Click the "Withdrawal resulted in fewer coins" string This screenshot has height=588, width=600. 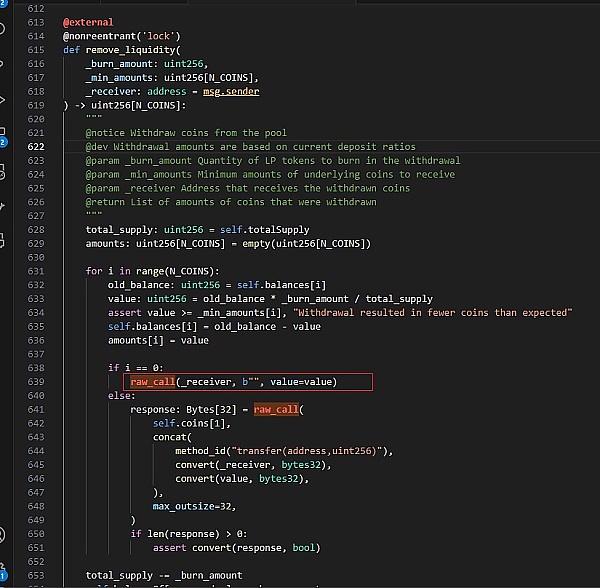coord(433,313)
